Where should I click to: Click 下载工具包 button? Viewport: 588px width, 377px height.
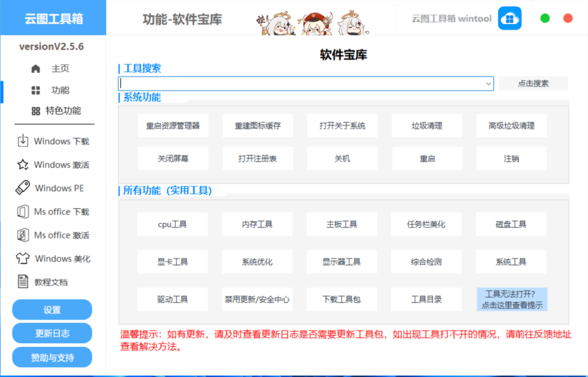coord(341,299)
